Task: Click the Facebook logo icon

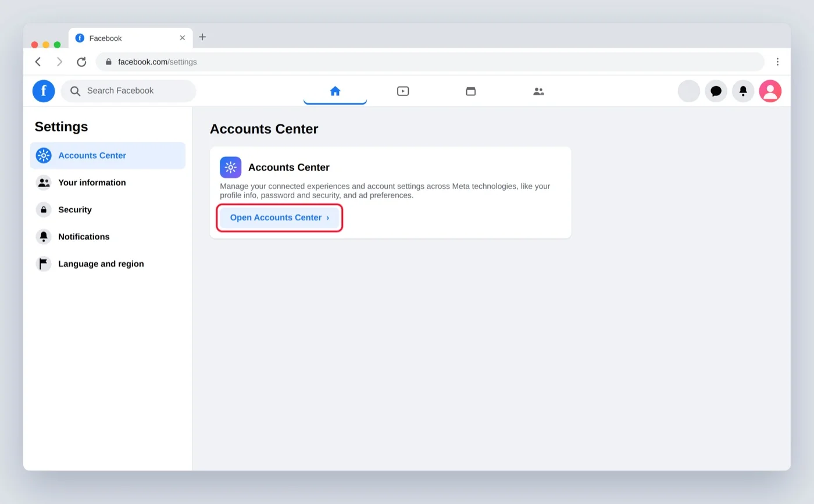Action: point(44,91)
